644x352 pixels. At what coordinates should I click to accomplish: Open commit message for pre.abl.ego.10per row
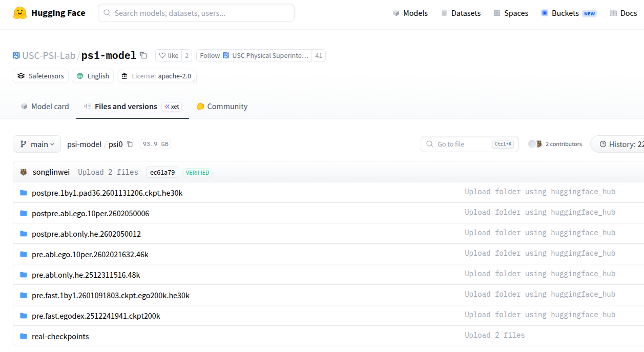click(540, 253)
